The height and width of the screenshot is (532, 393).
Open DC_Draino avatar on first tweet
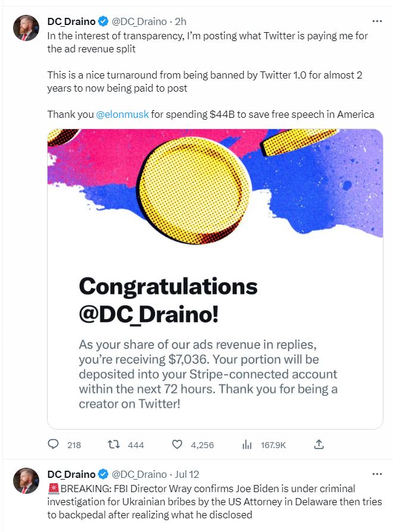pyautogui.click(x=26, y=27)
